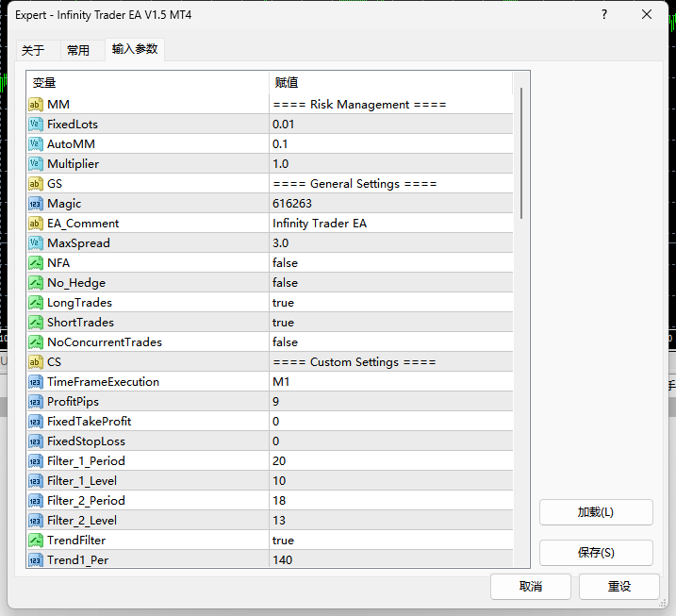The width and height of the screenshot is (676, 616).
Task: Click the string icon beside EA_Comment
Action: pyautogui.click(x=36, y=224)
